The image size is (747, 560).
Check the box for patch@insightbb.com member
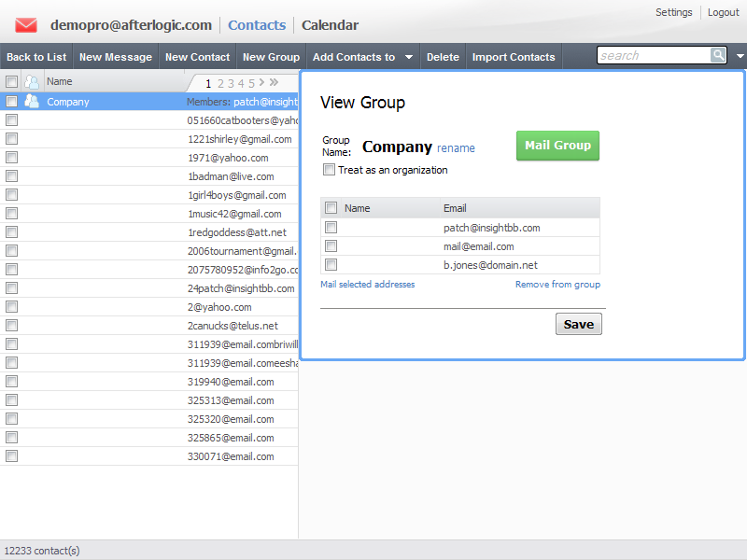pos(331,228)
